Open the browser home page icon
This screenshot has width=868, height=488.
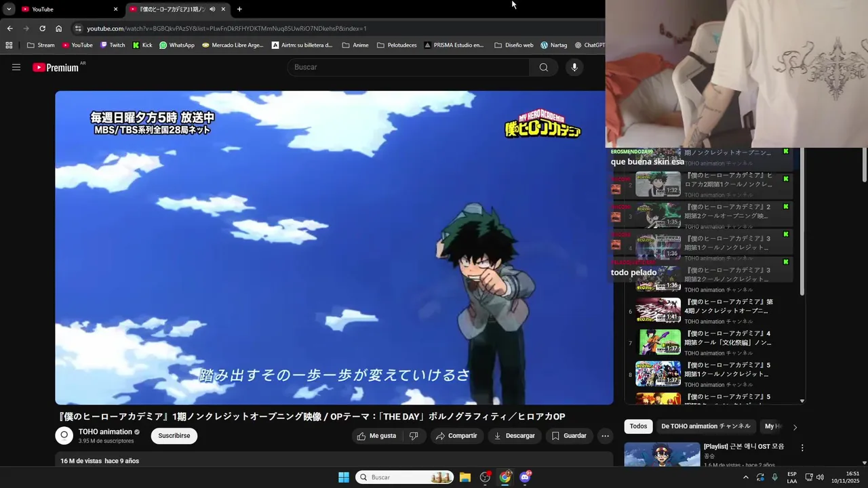tap(59, 28)
